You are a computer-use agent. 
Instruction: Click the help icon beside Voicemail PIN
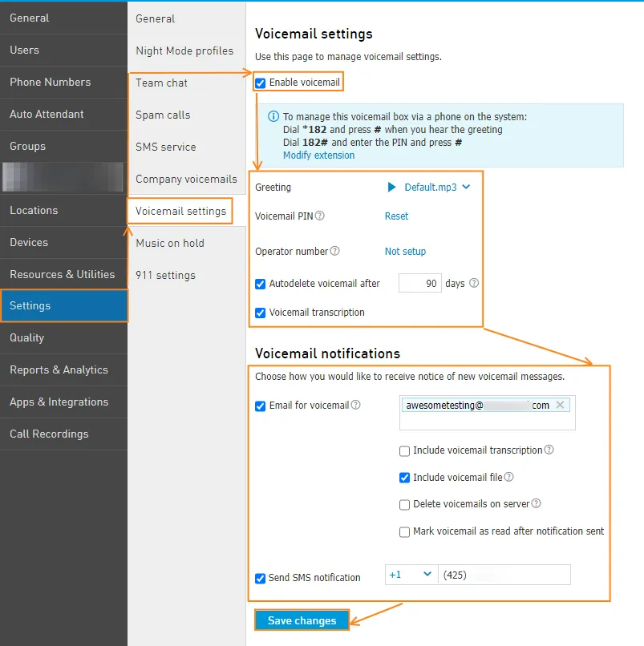(x=319, y=216)
